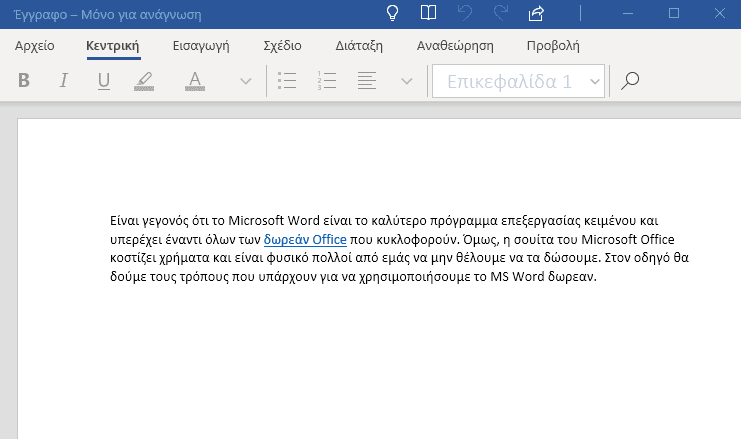Image resolution: width=741 pixels, height=439 pixels.
Task: Click the text 'MS Word δωρεαν.' in the document
Action: point(543,276)
